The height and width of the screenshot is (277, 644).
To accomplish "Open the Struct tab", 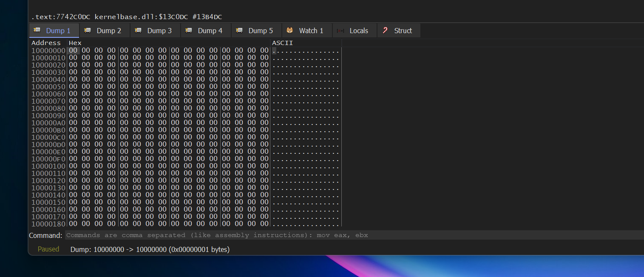I will pos(403,31).
